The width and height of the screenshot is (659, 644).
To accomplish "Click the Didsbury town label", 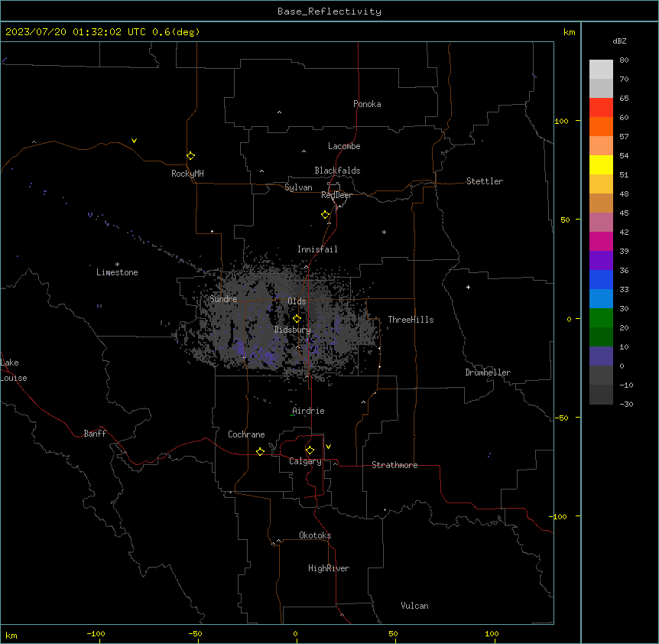I will tap(292, 330).
